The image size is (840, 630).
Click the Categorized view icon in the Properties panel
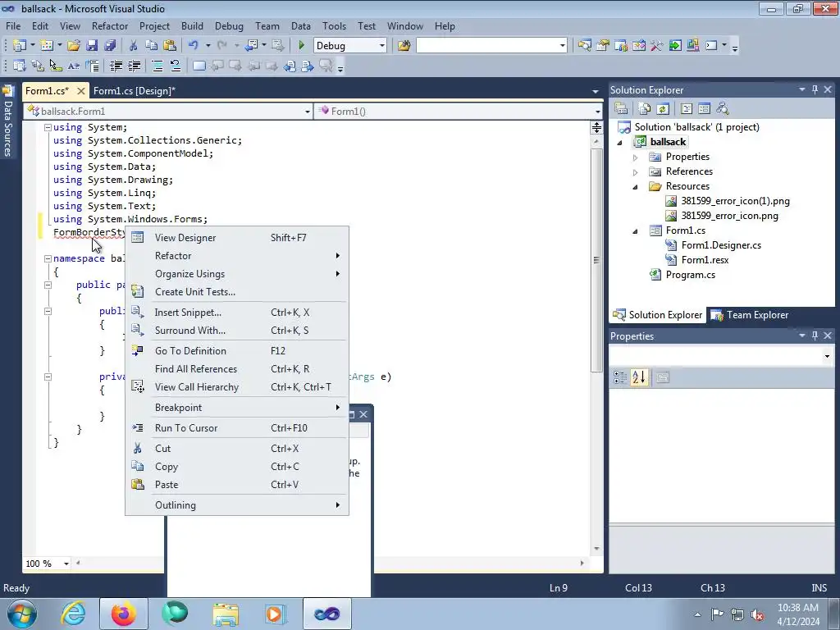(x=620, y=377)
